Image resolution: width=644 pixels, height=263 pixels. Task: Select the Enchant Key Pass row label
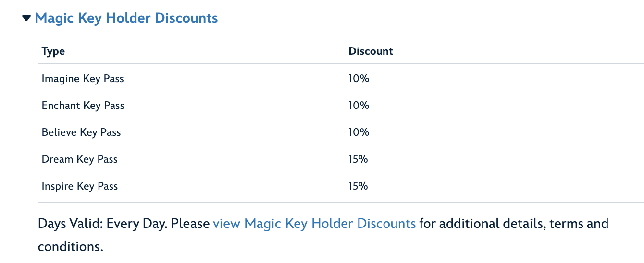click(x=83, y=106)
